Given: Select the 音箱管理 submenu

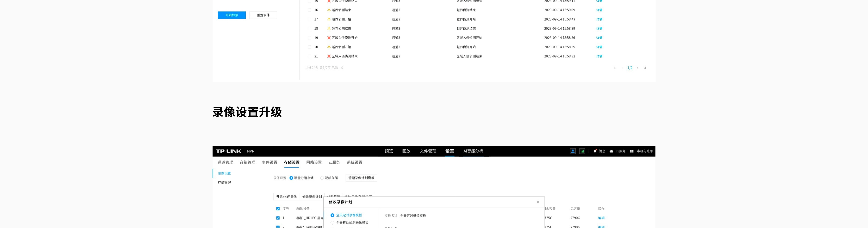Looking at the screenshot, I should [x=247, y=162].
